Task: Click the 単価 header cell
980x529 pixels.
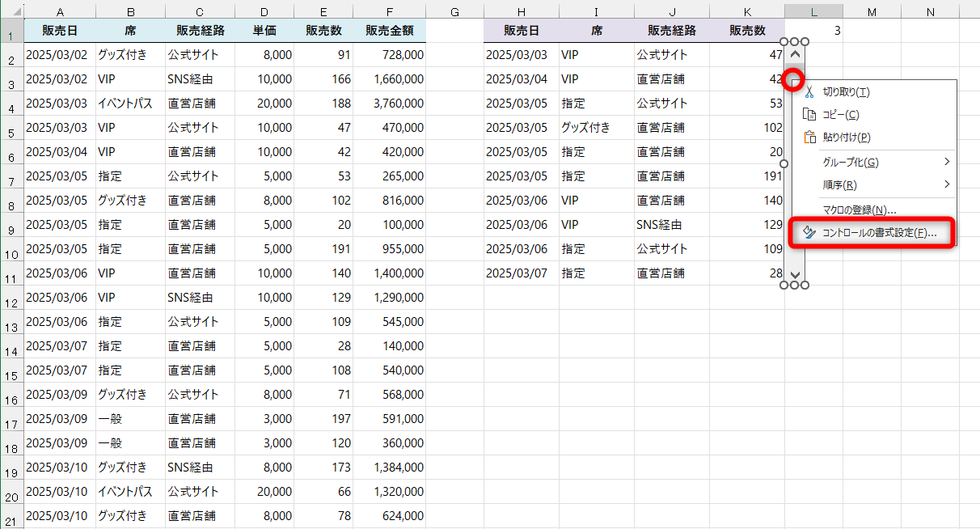Action: point(264,31)
